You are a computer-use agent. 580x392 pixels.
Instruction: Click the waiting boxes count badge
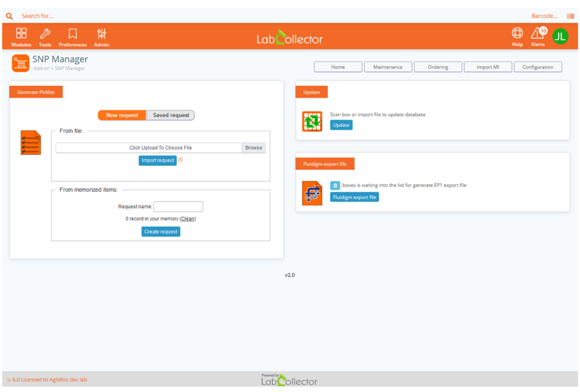click(x=335, y=185)
